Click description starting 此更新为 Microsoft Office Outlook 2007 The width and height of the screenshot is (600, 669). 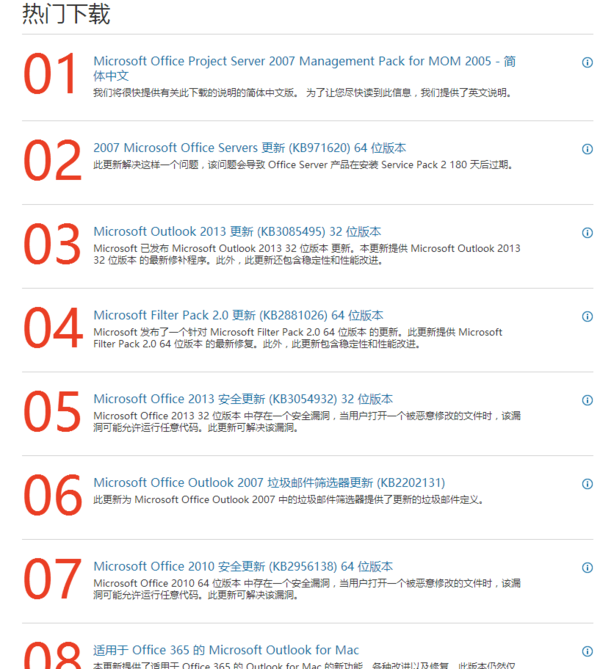pos(288,500)
